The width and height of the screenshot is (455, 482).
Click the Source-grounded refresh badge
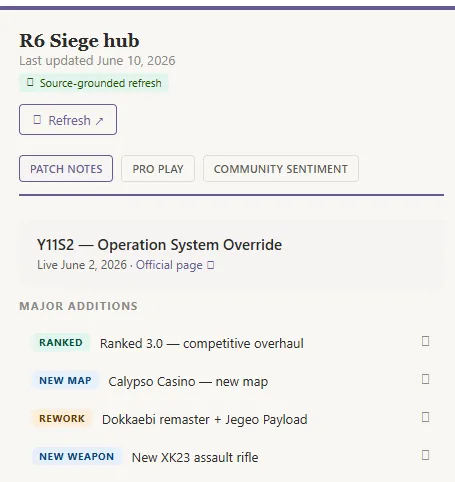(94, 83)
